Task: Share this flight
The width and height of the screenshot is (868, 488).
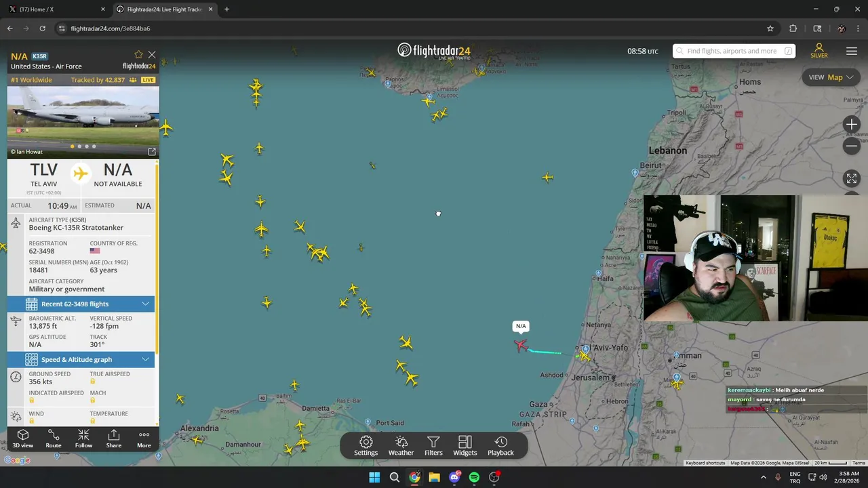Action: point(114,439)
